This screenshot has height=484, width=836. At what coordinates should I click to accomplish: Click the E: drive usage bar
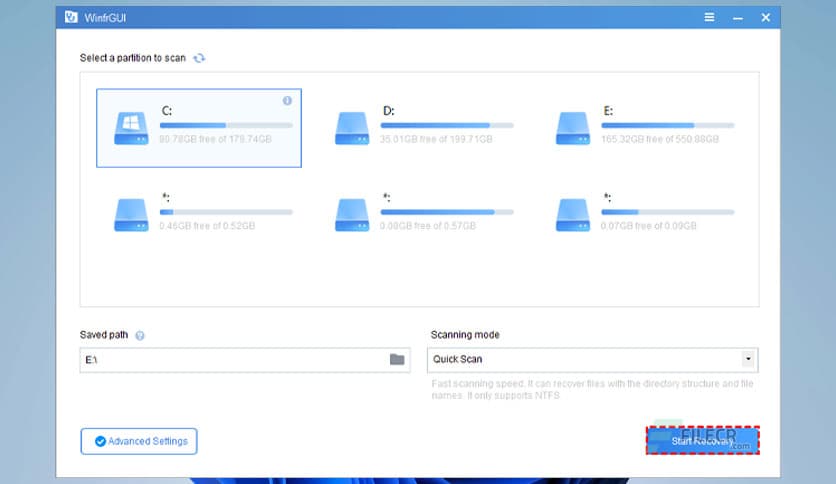point(668,125)
